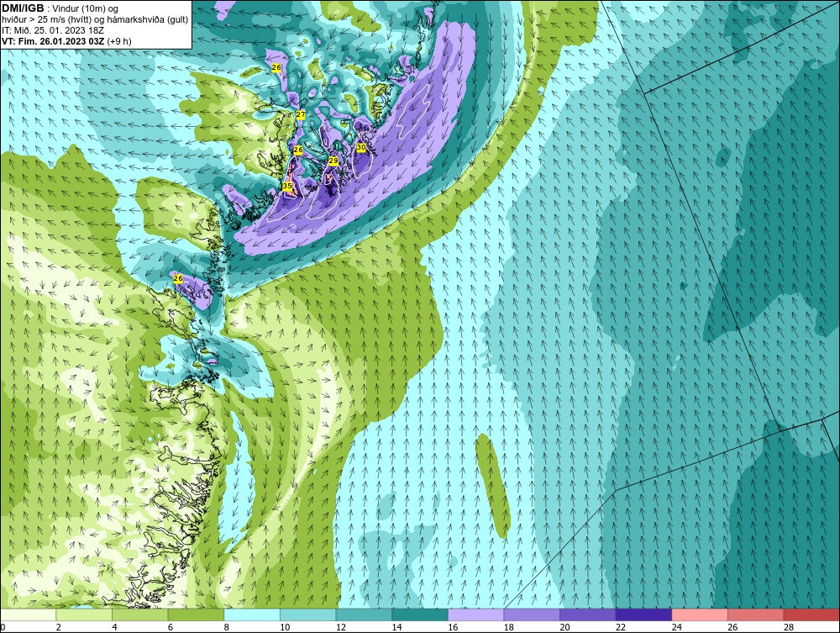Viewport: 840px width, 633px height.
Task: Click the yellow gust label 27
Action: click(x=301, y=114)
